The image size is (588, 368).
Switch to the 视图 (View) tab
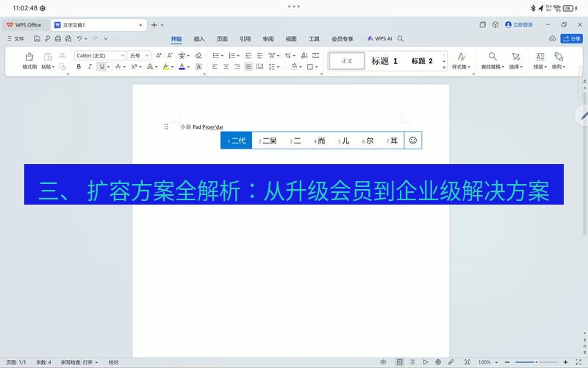pyautogui.click(x=291, y=39)
